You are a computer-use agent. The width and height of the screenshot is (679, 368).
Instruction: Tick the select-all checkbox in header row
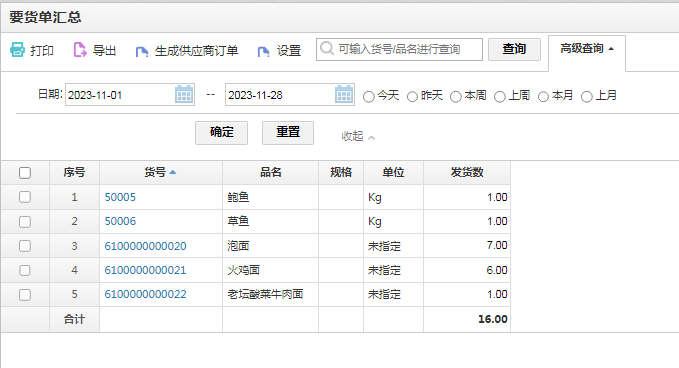25,173
